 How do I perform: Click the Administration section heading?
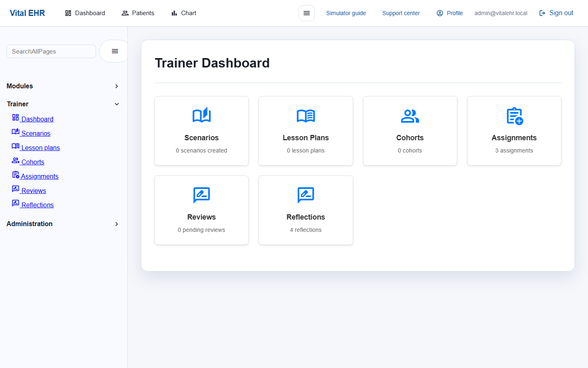[x=29, y=224]
